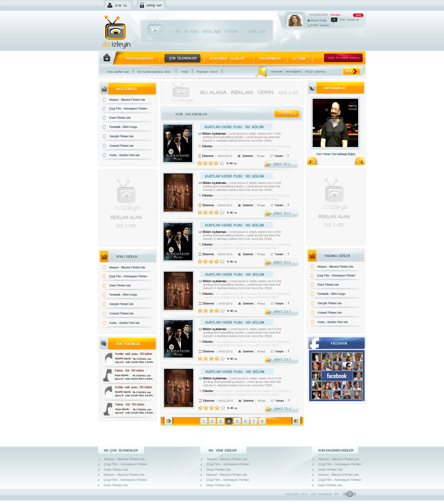Click the next arrow in pagination bar
Viewport: 444px width, 504px height.
(168, 421)
